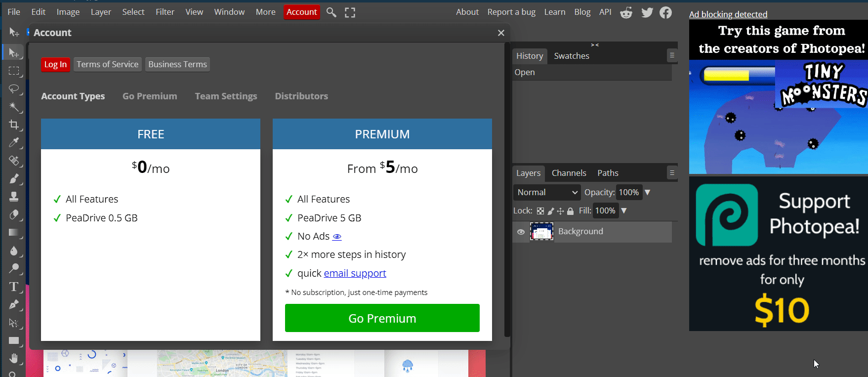Open the Filter menu
Image resolution: width=868 pixels, height=377 pixels.
(165, 12)
